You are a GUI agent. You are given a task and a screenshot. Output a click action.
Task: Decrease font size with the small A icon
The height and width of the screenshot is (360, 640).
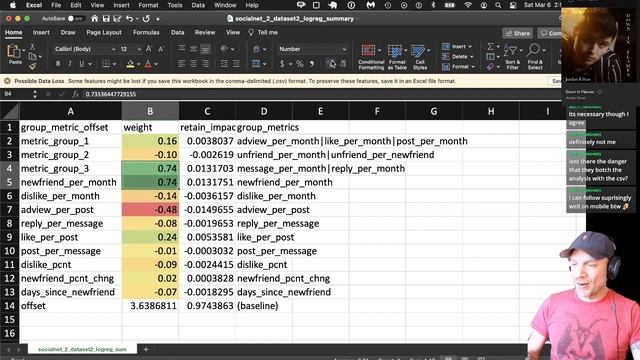click(x=161, y=49)
